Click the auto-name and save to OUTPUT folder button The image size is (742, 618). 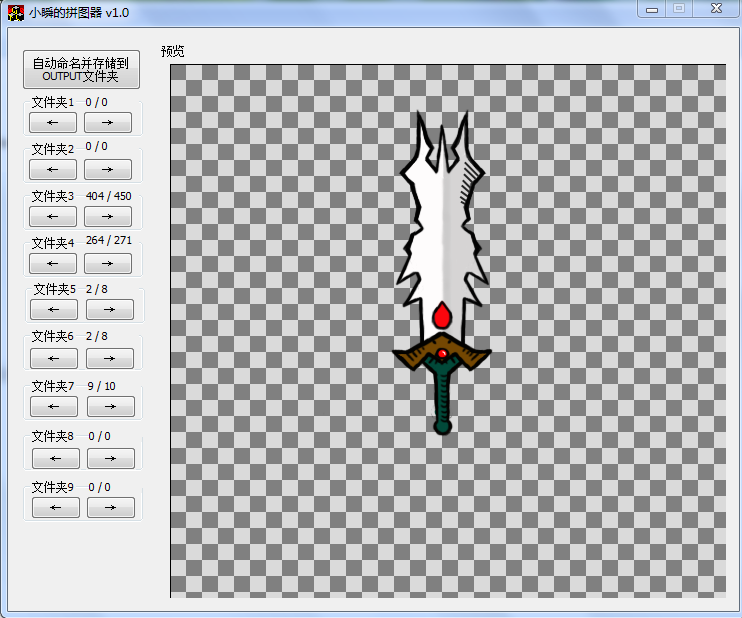[x=81, y=70]
